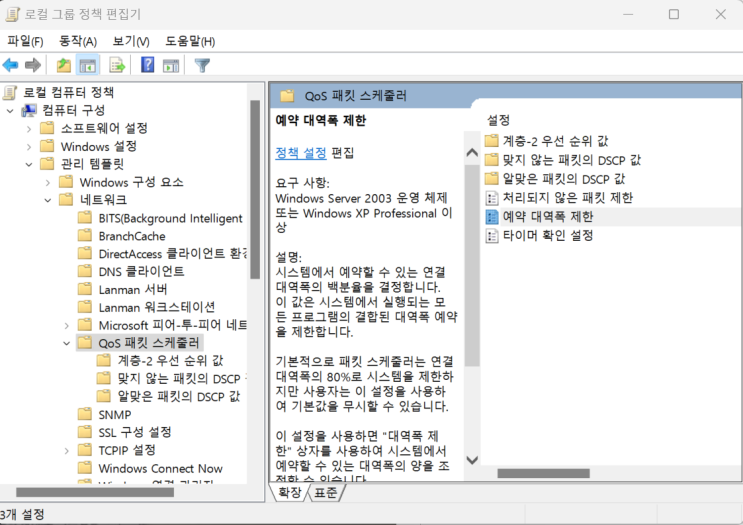743x525 pixels.
Task: Select Lanman 워크스테이션 in the tree
Action: coord(157,308)
